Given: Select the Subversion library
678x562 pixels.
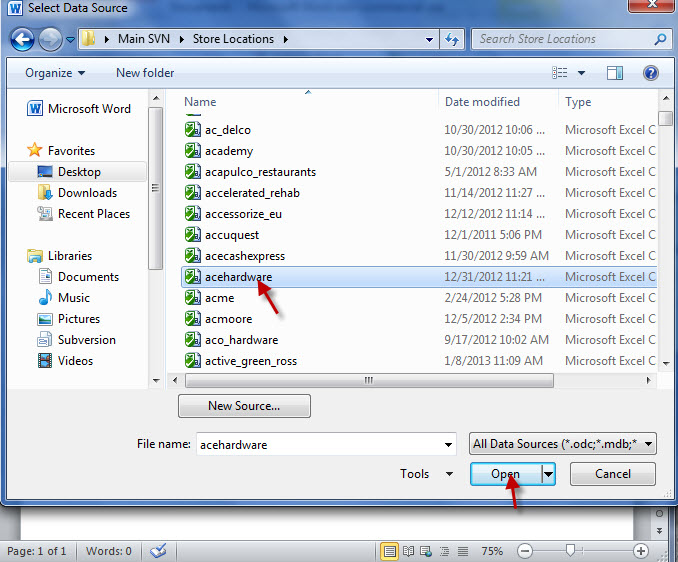Looking at the screenshot, I should click(76, 340).
